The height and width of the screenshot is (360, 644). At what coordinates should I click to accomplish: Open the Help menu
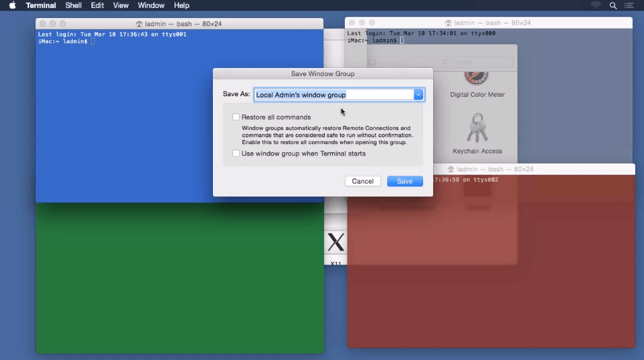coord(181,5)
